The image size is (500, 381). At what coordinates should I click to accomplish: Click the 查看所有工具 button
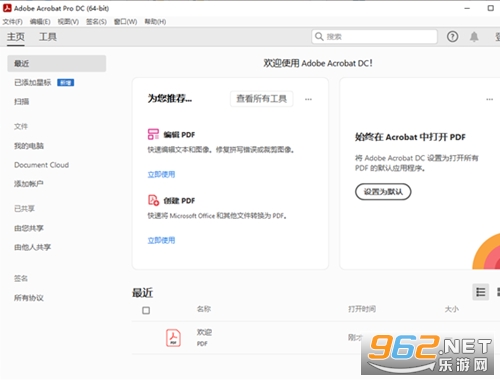click(x=262, y=99)
